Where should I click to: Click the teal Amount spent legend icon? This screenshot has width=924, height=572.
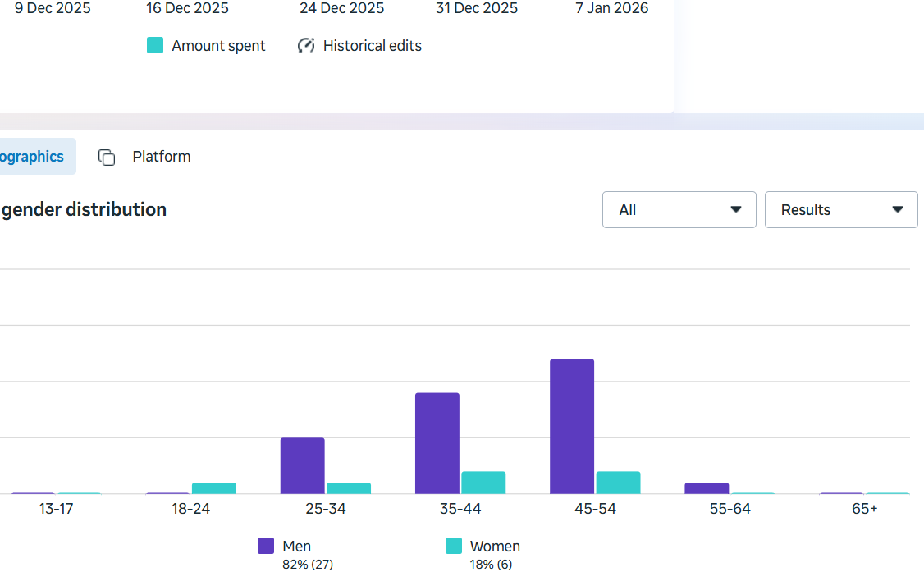pos(155,45)
